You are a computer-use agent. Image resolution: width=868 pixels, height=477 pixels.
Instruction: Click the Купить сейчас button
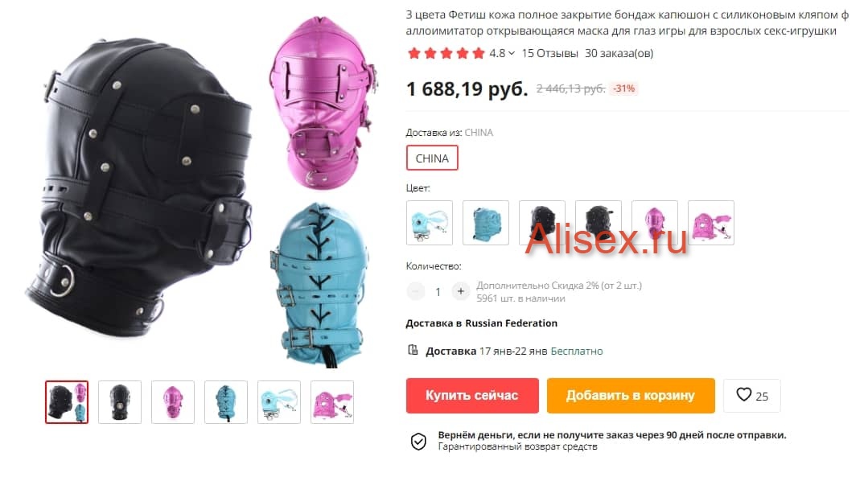[x=472, y=396]
